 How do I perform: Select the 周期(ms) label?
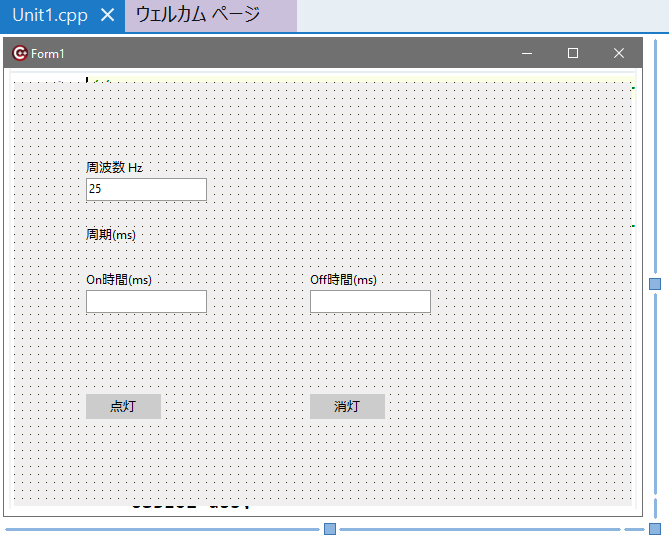[110, 235]
